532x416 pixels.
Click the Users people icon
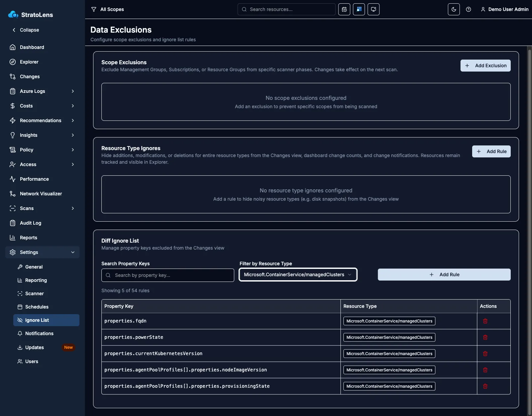pyautogui.click(x=20, y=361)
